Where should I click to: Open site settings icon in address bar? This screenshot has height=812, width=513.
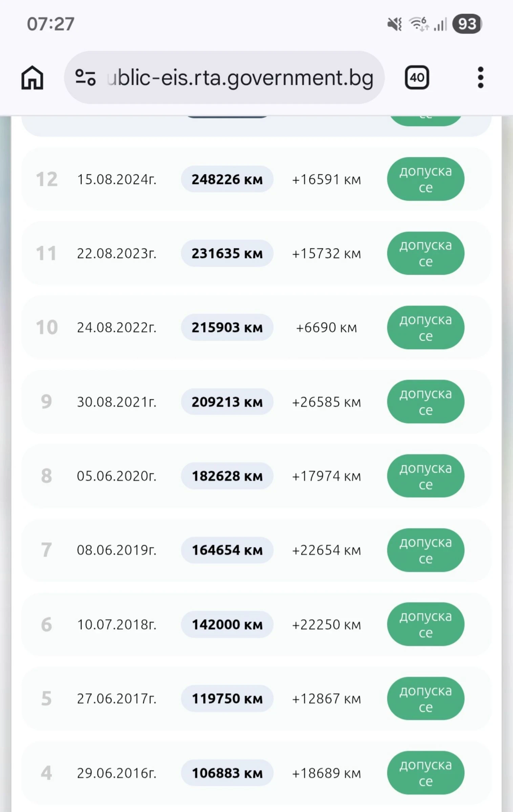[85, 77]
